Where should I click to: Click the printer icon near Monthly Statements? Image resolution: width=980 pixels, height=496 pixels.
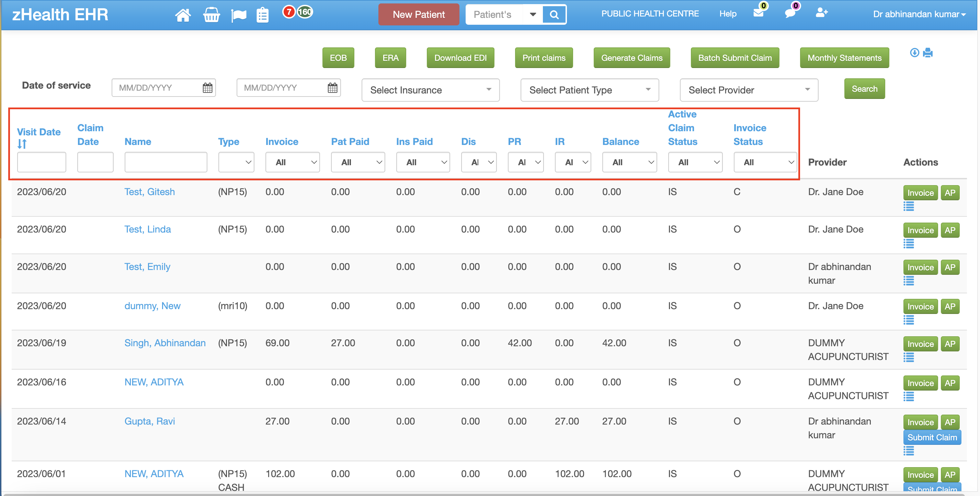tap(928, 53)
